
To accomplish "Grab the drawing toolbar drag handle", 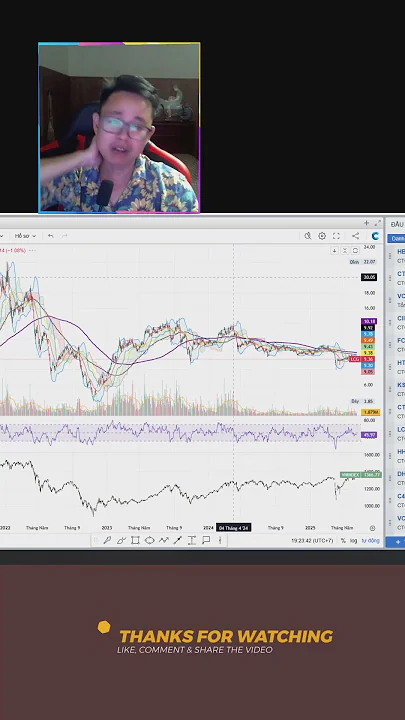I will [x=96, y=540].
